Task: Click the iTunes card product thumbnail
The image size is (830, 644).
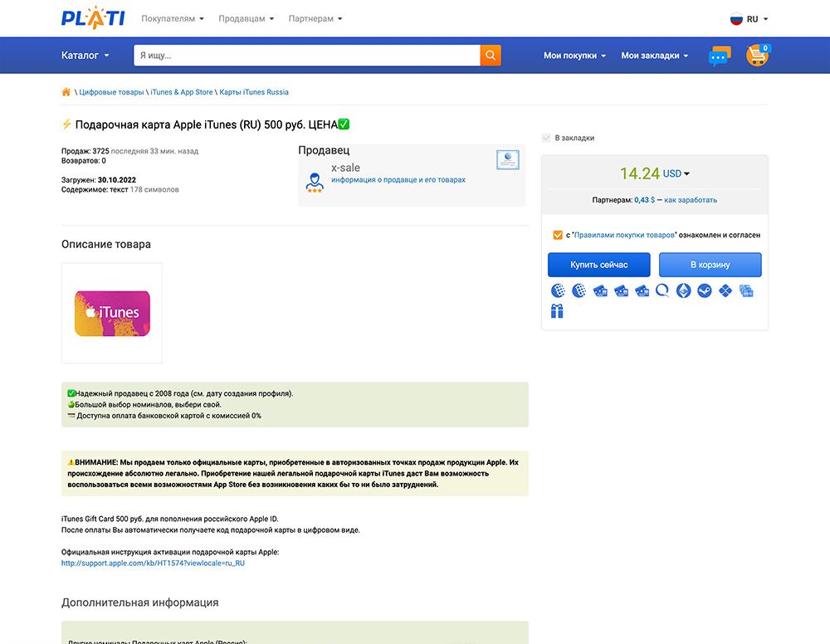Action: point(112,313)
